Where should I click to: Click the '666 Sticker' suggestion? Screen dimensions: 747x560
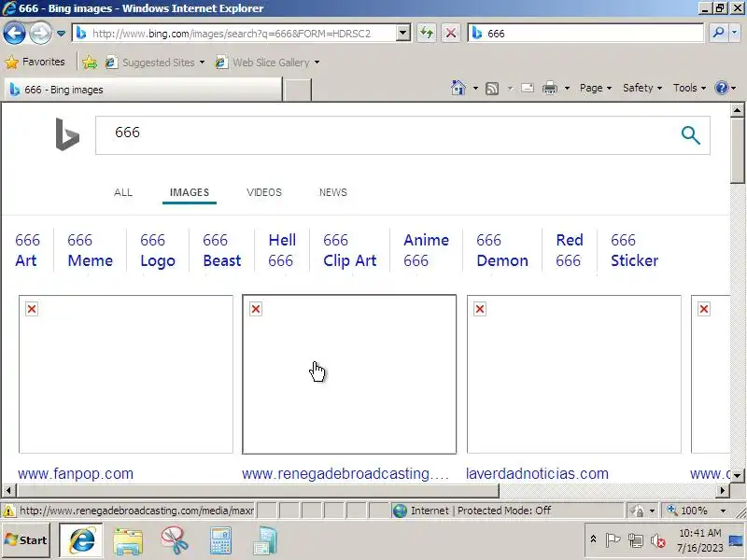(x=634, y=250)
